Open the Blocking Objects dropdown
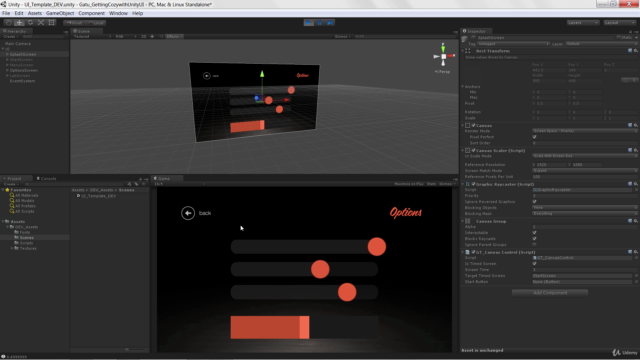This screenshot has height=360, width=640. tap(585, 208)
